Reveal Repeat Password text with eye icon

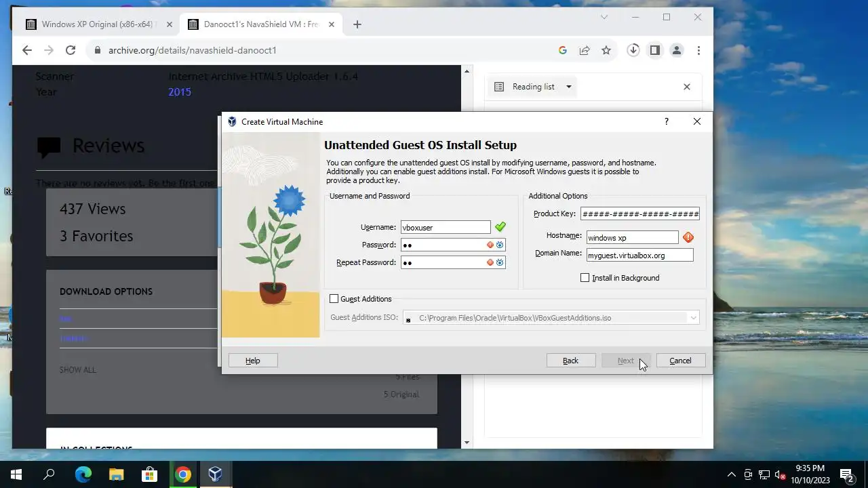[500, 262]
